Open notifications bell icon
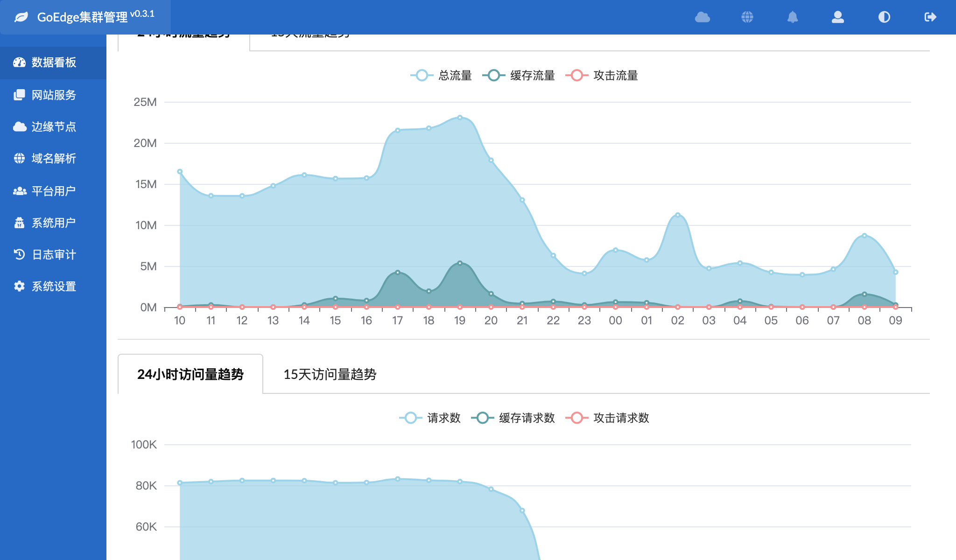Viewport: 956px width, 560px height. point(793,17)
